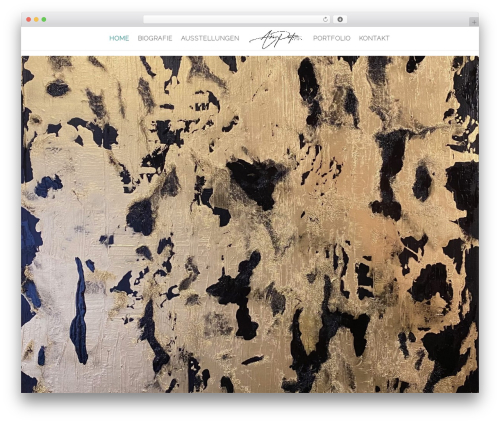Click the gold and black abstract painting

point(250,224)
